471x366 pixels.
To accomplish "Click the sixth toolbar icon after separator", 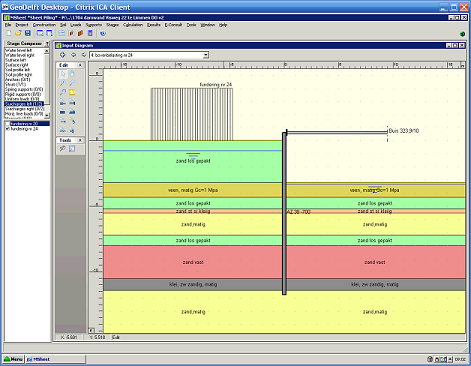I will [x=62, y=33].
